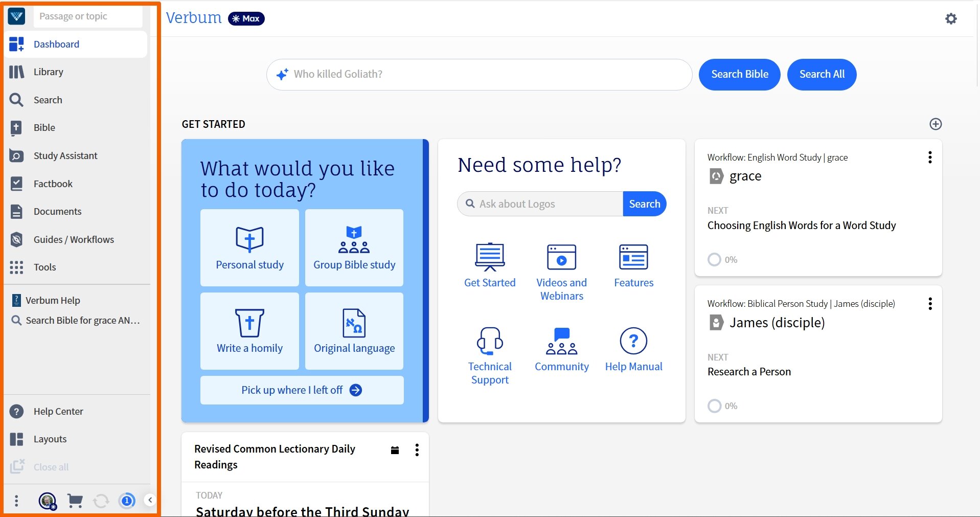Choose Group Bible study tile
Viewport: 980px width, 517px height.
pos(354,248)
